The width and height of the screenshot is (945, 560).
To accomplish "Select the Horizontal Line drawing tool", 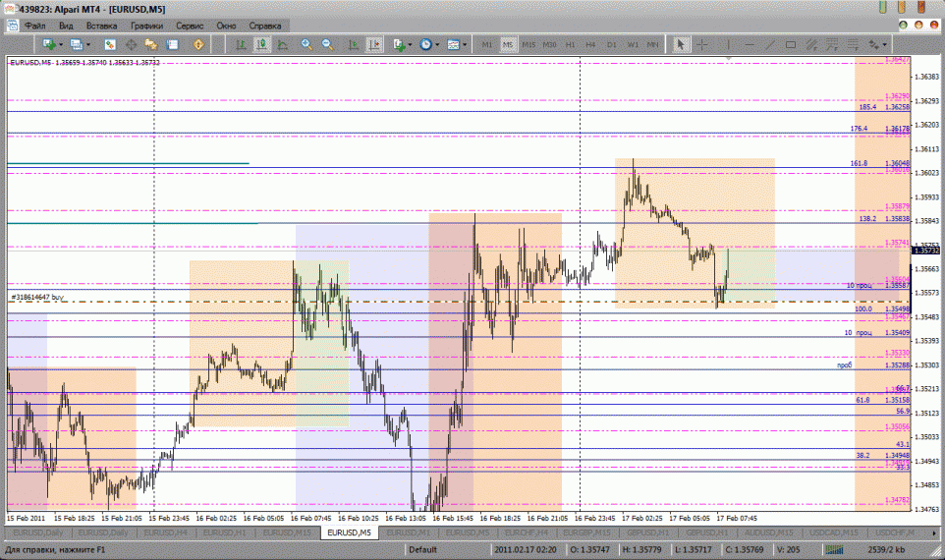I will coord(750,44).
